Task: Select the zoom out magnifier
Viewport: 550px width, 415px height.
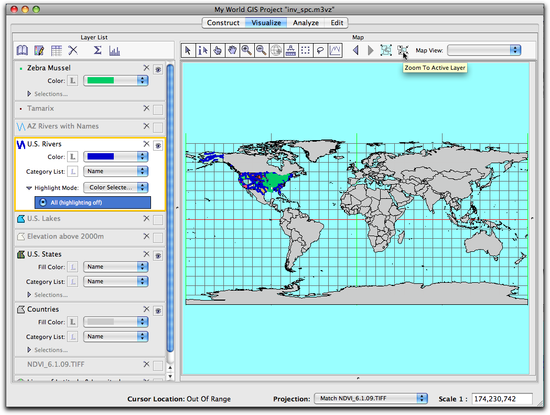Action: point(261,51)
